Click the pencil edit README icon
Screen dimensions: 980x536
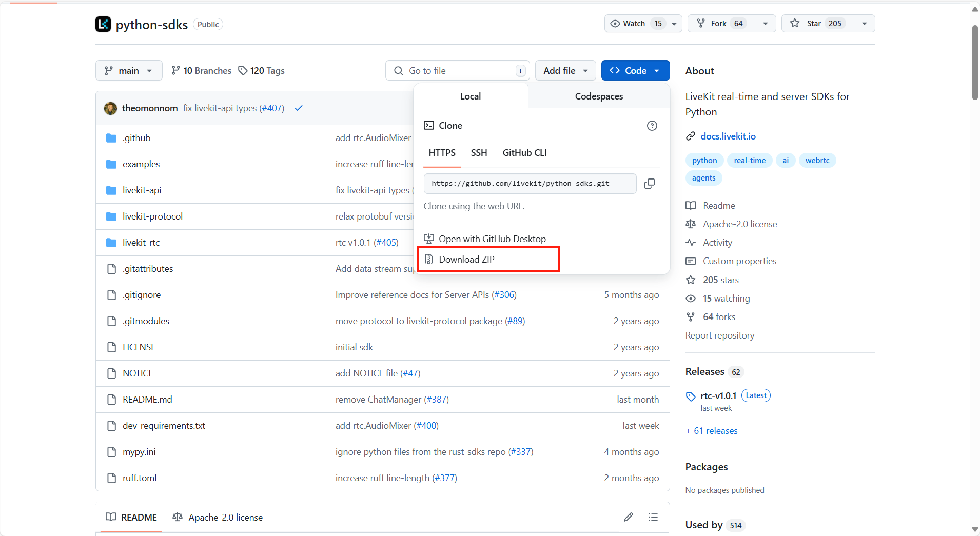coord(629,517)
